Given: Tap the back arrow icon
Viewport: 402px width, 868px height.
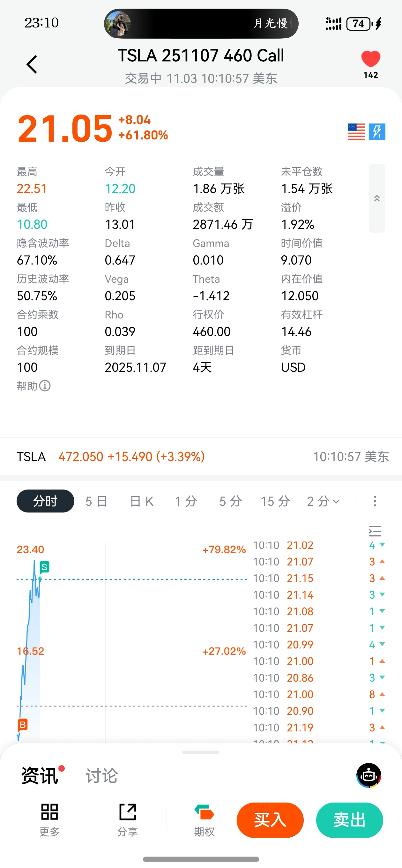Looking at the screenshot, I should [x=32, y=64].
